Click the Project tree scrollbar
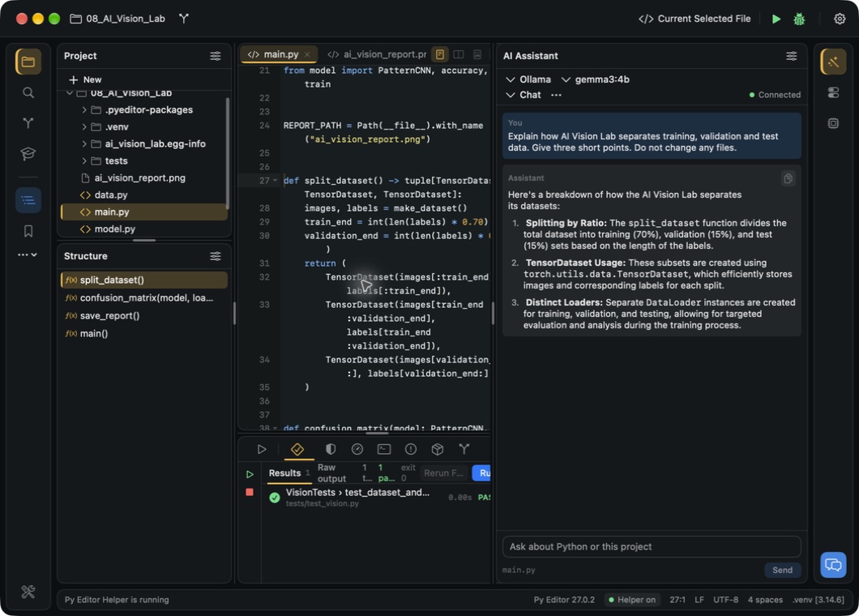This screenshot has height=616, width=859. 228,153
